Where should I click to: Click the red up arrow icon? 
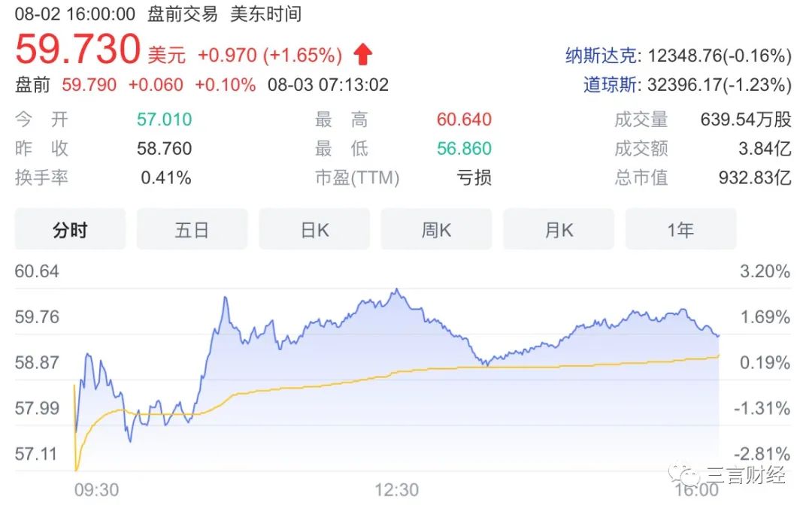click(x=364, y=54)
